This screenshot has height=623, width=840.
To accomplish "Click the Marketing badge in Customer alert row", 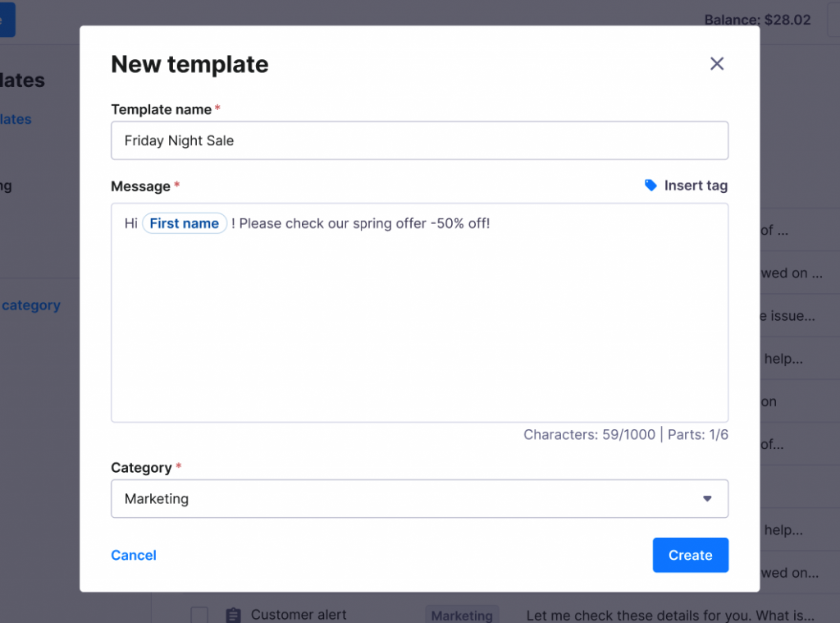I will (x=462, y=615).
